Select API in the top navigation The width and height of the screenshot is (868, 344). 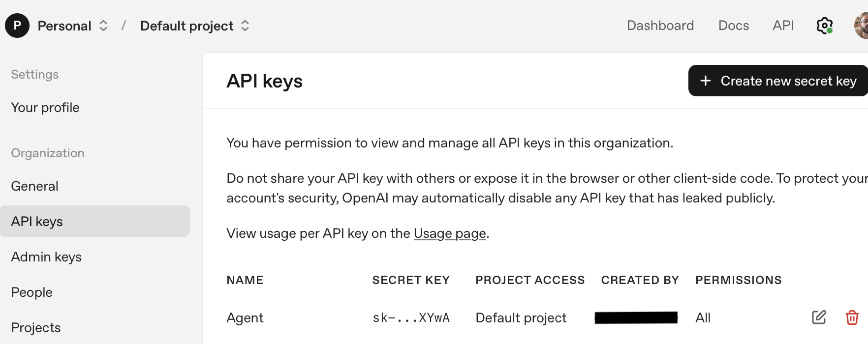(x=783, y=26)
